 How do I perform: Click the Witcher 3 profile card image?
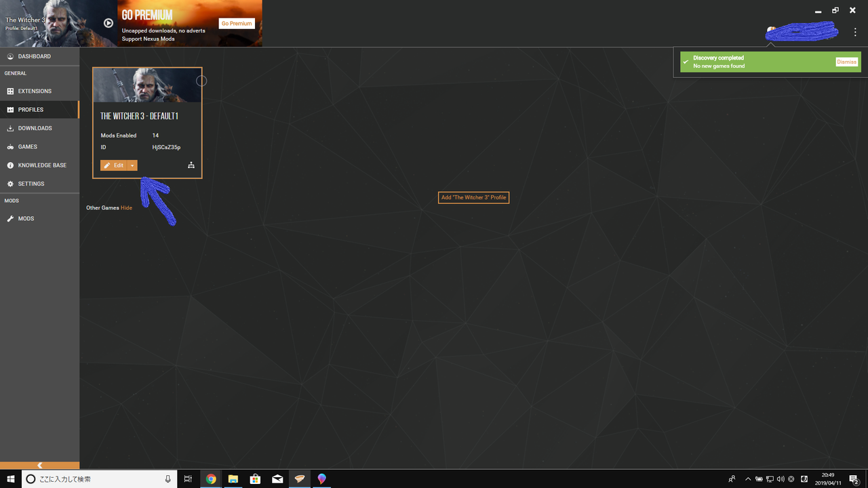147,85
